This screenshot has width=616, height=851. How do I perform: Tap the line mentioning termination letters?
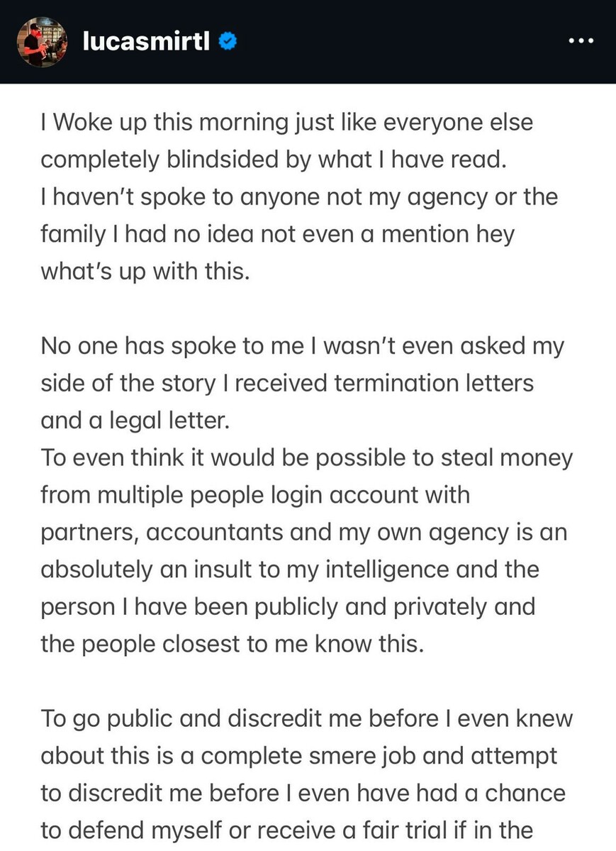coord(286,383)
